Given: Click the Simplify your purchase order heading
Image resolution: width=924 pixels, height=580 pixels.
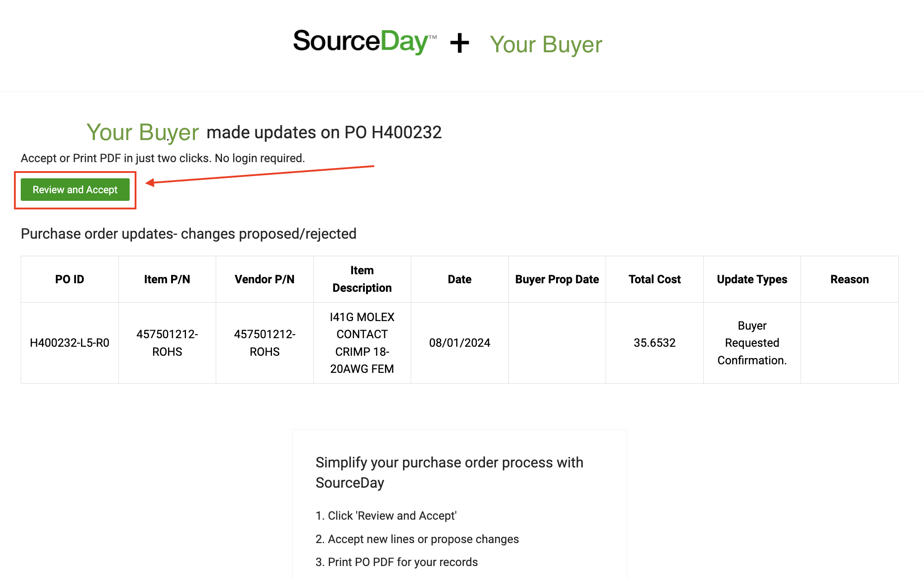Looking at the screenshot, I should [449, 472].
